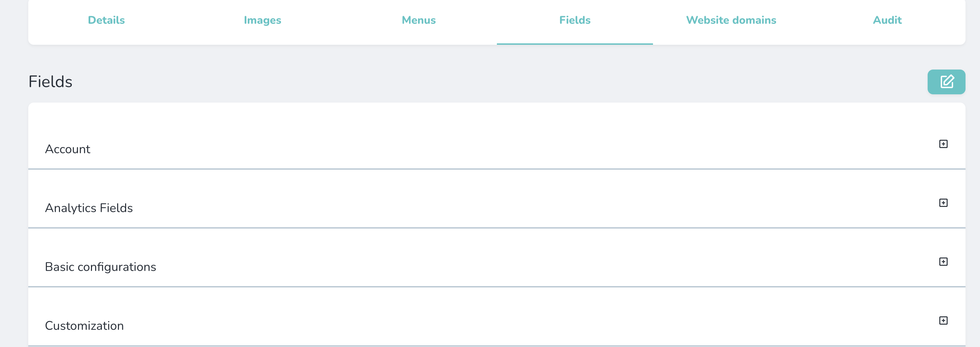
Task: Select the Fields tab
Action: tap(574, 20)
